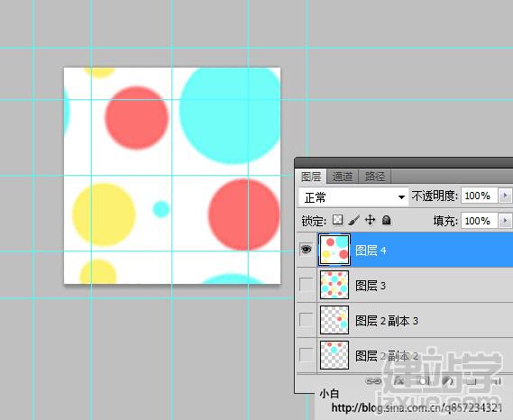Toggle visibility of 图层 2 副本 3
Image resolution: width=513 pixels, height=420 pixels.
tap(307, 320)
